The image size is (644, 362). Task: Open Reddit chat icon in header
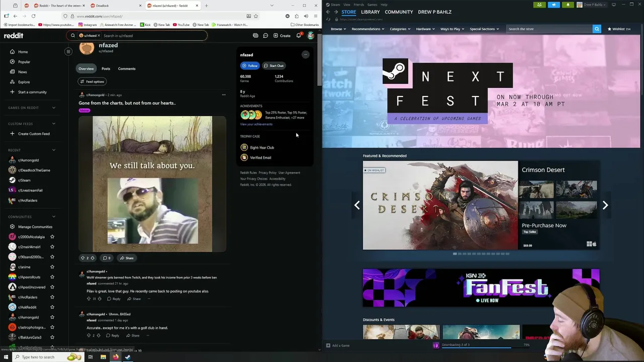[266, 36]
